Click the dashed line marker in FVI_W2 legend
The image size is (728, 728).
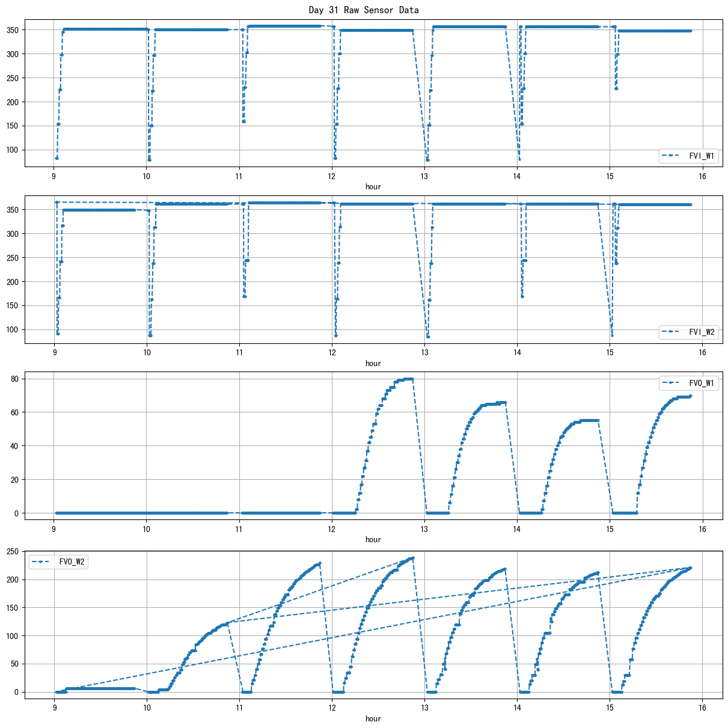pos(673,332)
